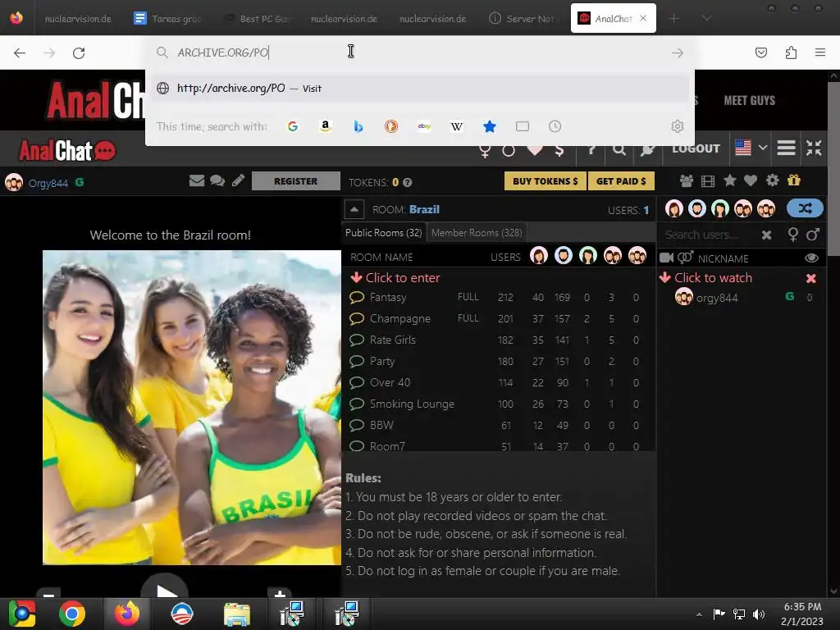Open the language flag dropdown
Screen dimensions: 840x630
click(x=751, y=148)
